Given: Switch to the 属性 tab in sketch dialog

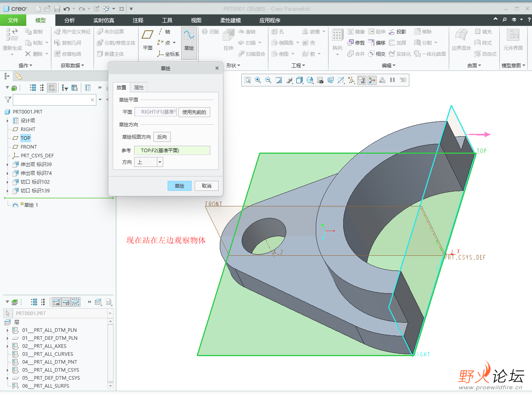Looking at the screenshot, I should (x=139, y=88).
